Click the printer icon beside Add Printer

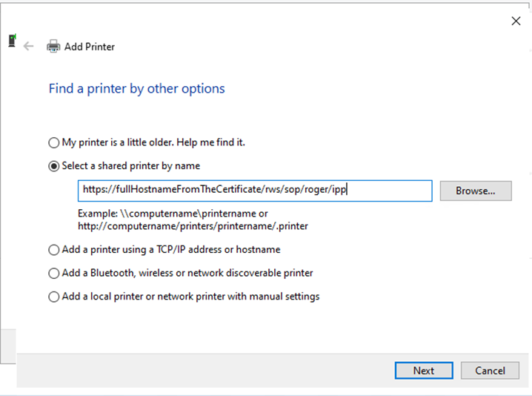click(53, 46)
